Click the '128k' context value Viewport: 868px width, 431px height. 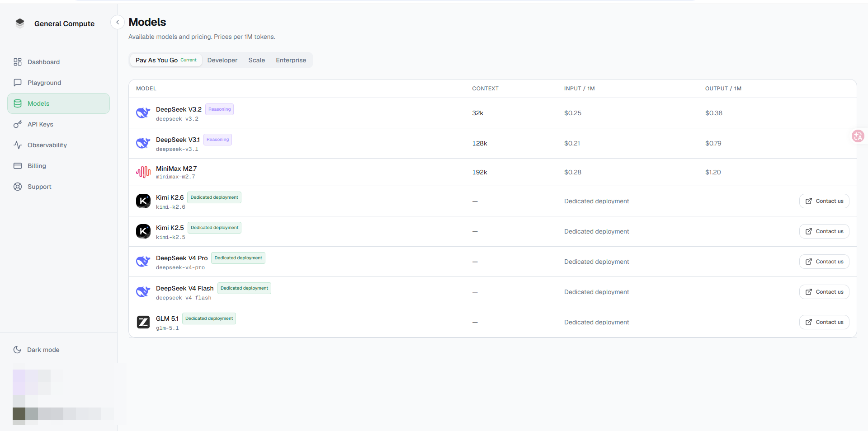click(x=480, y=143)
